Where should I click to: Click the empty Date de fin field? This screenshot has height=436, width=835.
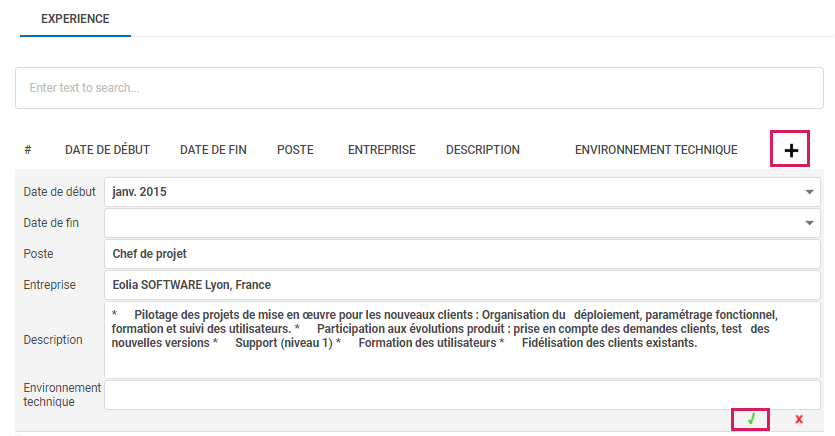(x=450, y=223)
